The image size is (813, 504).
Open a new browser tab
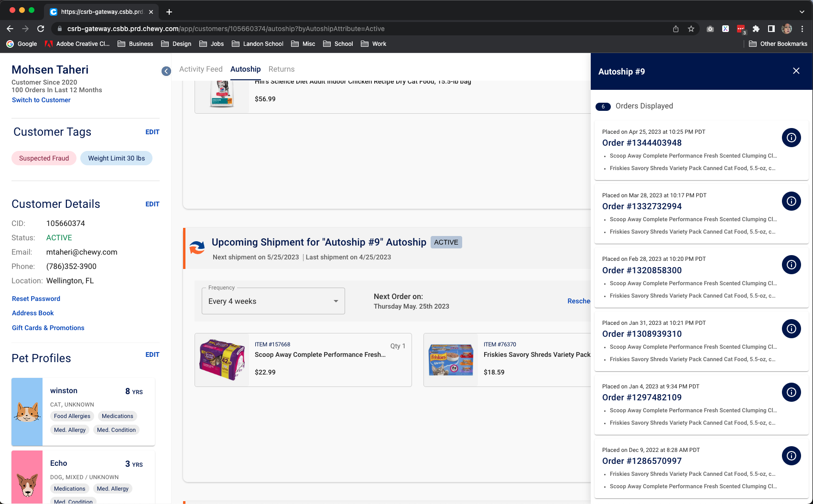point(169,12)
